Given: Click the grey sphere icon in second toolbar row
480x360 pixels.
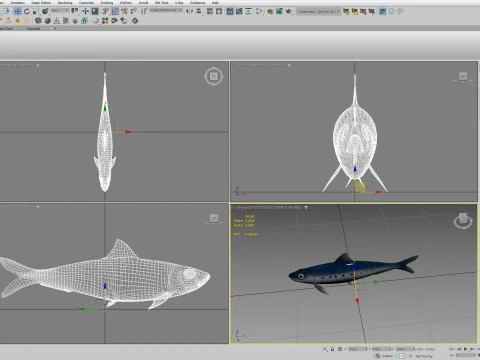Looking at the screenshot, I should [95, 21].
